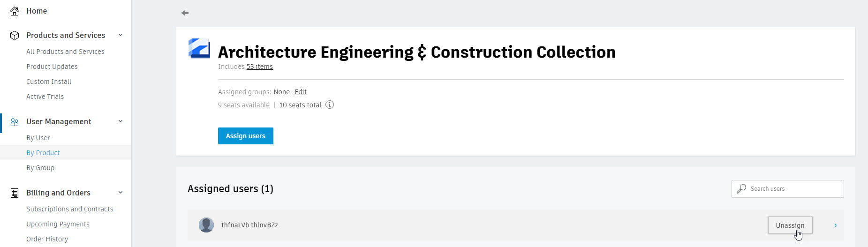Open Subscriptions and Contracts
The height and width of the screenshot is (247, 868).
pyautogui.click(x=70, y=209)
